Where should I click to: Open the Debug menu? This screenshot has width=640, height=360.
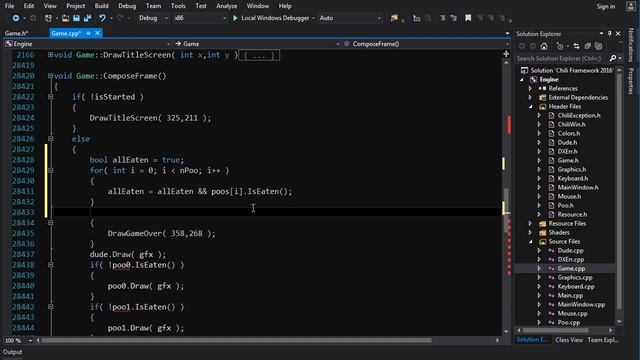pyautogui.click(x=127, y=6)
